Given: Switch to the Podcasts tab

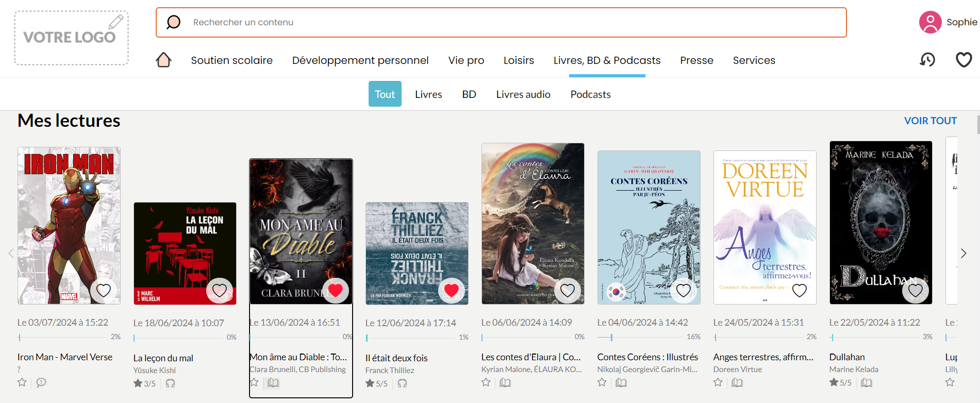Looking at the screenshot, I should [590, 94].
